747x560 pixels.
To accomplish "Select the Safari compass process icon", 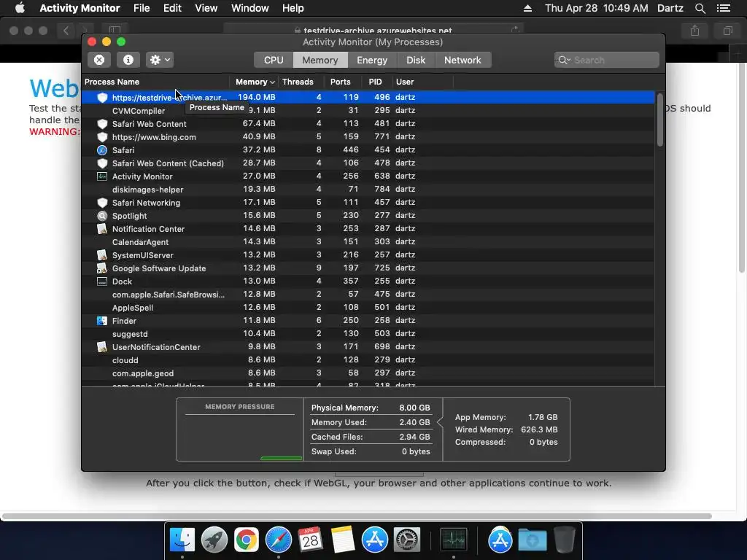I will pos(102,150).
